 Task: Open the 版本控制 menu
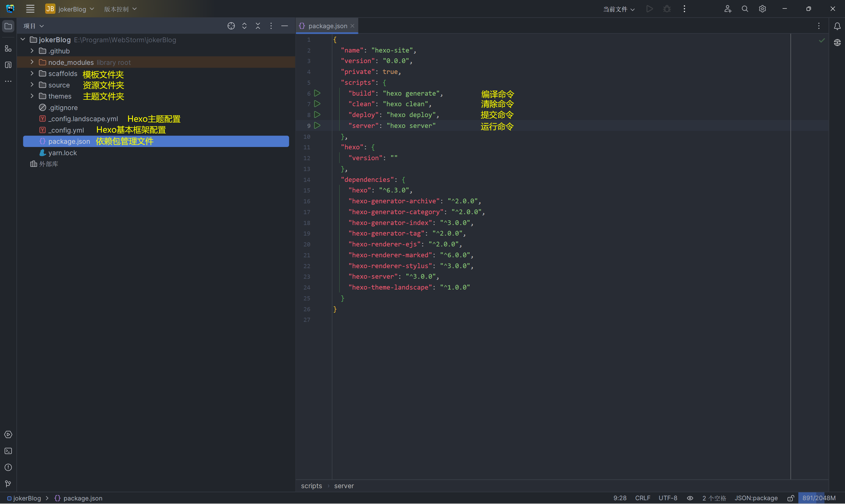click(120, 9)
